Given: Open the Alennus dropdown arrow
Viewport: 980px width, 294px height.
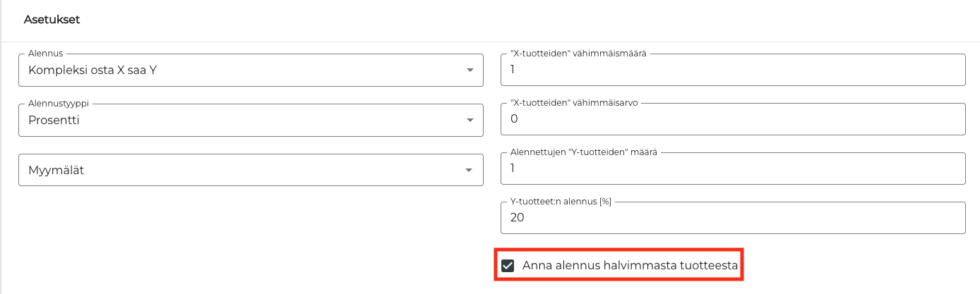Looking at the screenshot, I should tap(470, 71).
